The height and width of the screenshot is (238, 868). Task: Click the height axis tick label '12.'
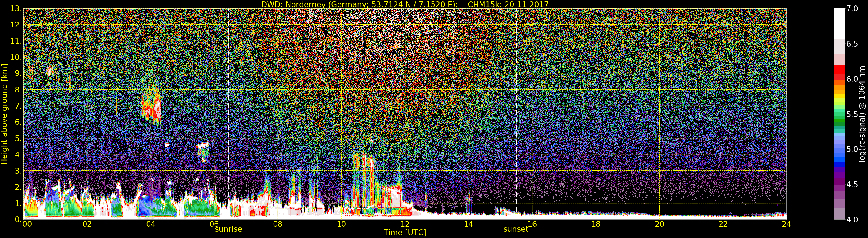16,25
